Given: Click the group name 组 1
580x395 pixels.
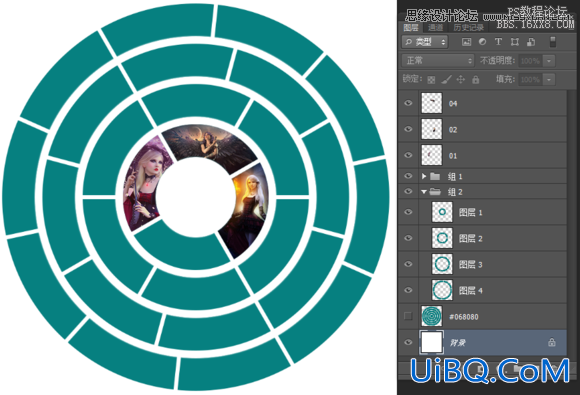Looking at the screenshot, I should (455, 176).
